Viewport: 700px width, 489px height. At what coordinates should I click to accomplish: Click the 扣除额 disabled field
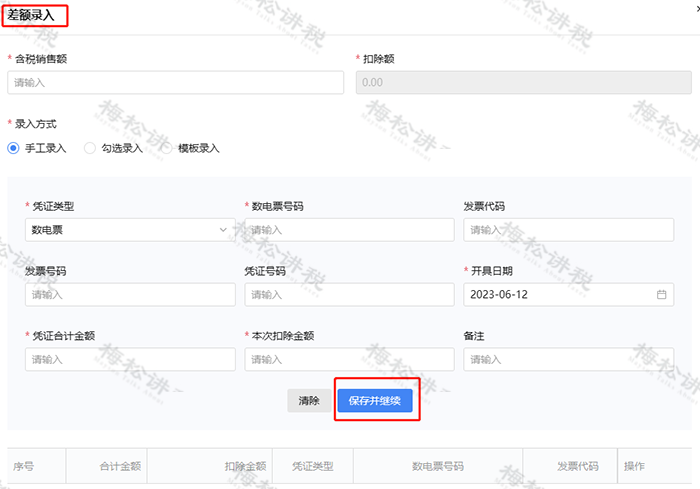click(524, 83)
